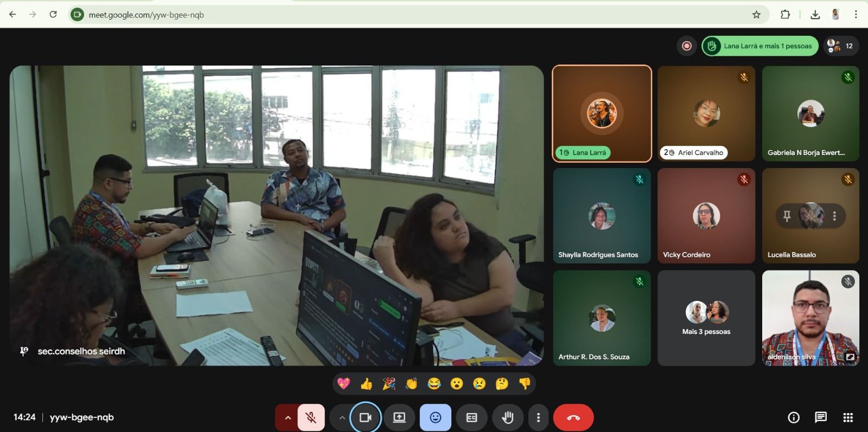This screenshot has width=868, height=432.
Task: Open the chat with everyone panel
Action: click(x=820, y=417)
